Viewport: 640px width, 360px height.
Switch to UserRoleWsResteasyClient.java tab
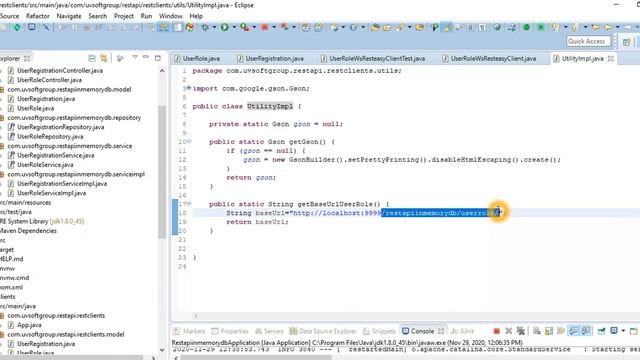tap(489, 58)
